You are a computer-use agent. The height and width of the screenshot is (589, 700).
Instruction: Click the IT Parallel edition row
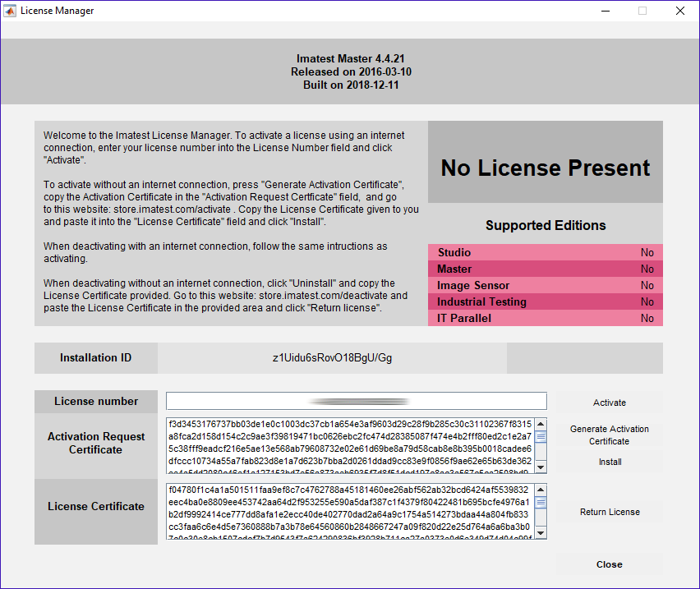pos(545,318)
